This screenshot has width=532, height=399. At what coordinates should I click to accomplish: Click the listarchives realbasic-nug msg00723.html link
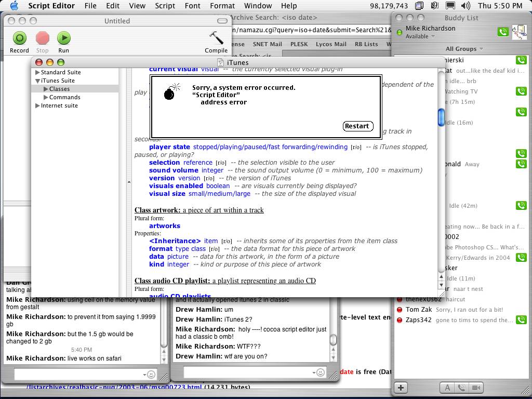(x=115, y=387)
